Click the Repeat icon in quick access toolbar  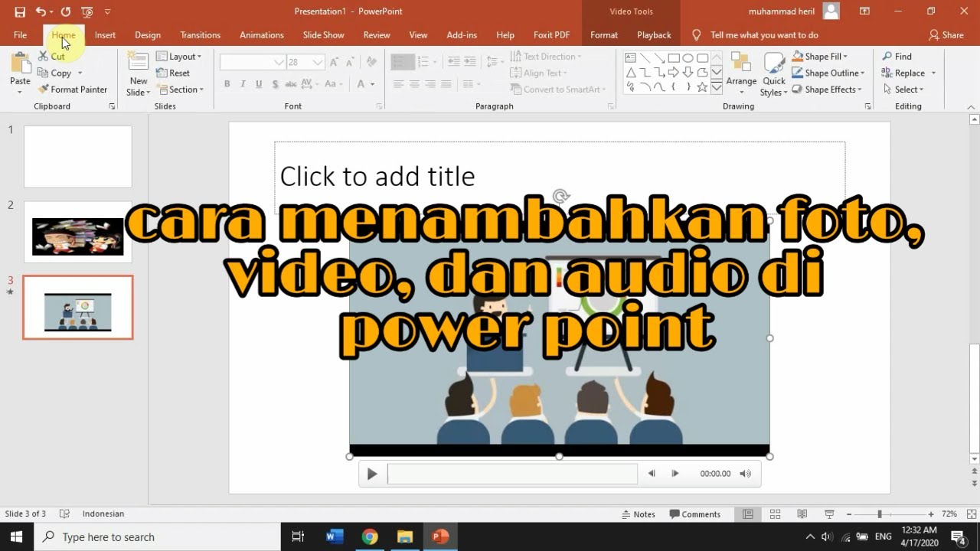[x=65, y=11]
